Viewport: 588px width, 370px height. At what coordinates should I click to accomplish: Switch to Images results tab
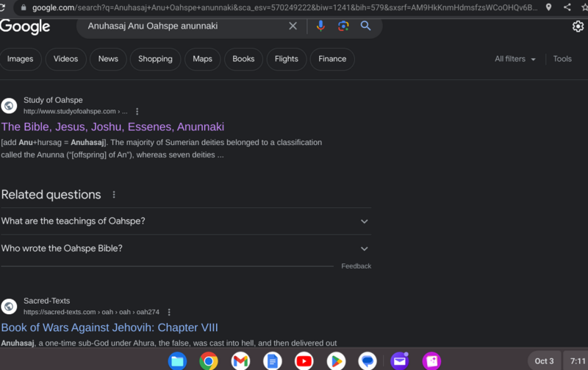(x=20, y=59)
